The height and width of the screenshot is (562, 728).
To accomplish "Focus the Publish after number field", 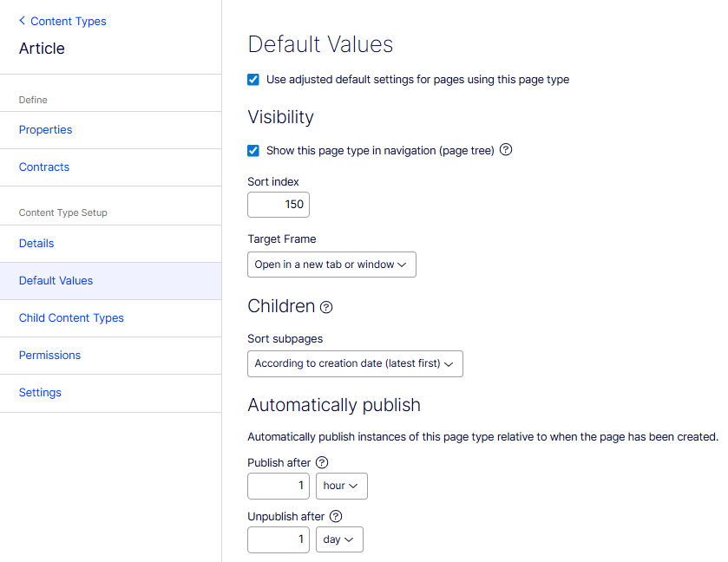I will [279, 486].
